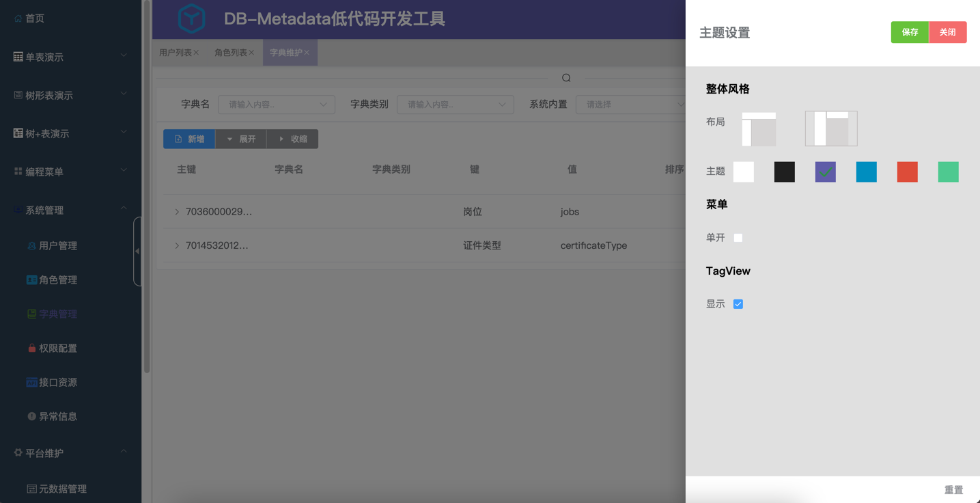This screenshot has width=980, height=503.
Task: Open 接口资源 in the sidebar
Action: 57,383
